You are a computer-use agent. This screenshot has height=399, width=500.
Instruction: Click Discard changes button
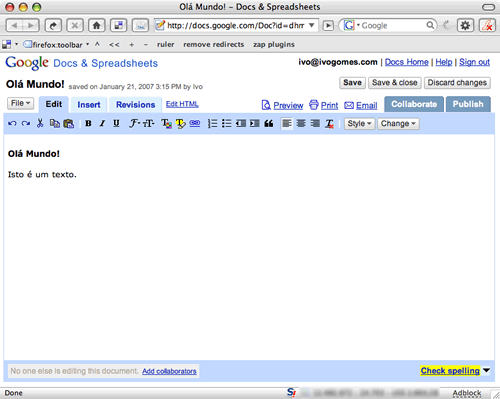pyautogui.click(x=457, y=83)
